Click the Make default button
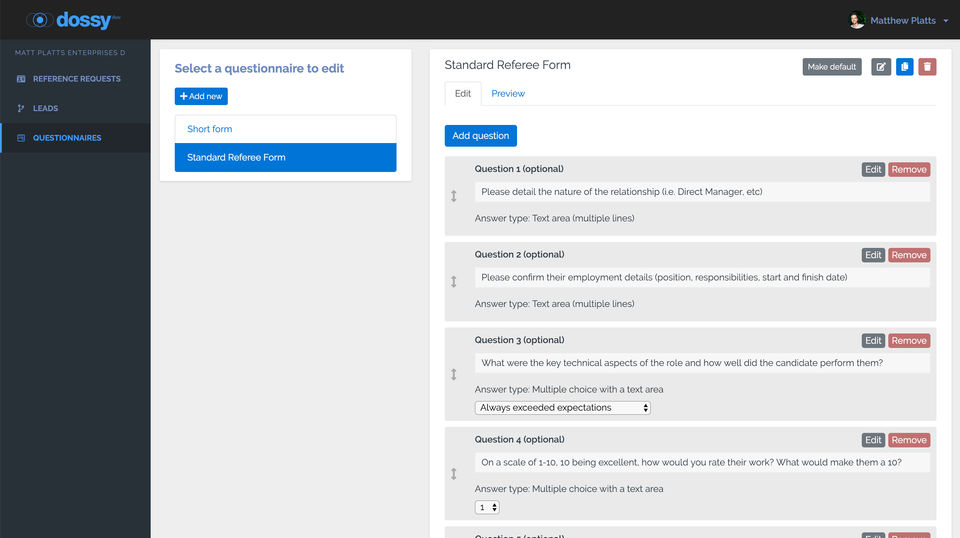 click(x=832, y=67)
